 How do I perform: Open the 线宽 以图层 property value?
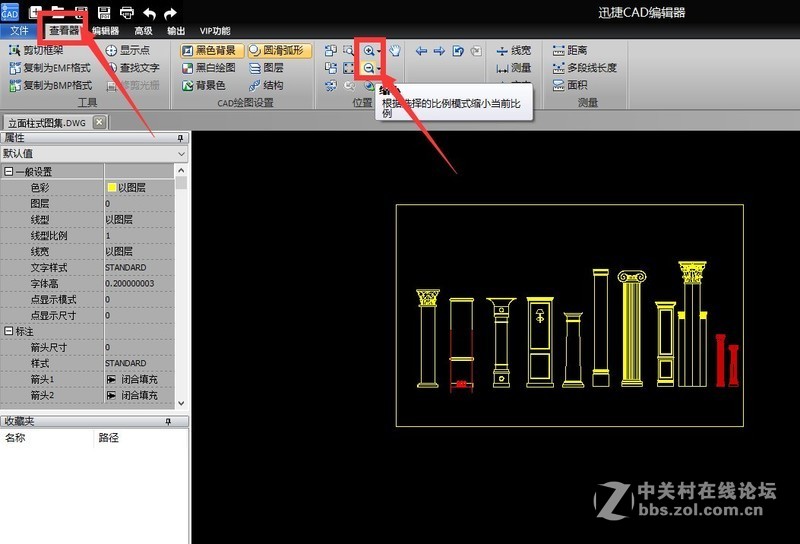coord(139,251)
